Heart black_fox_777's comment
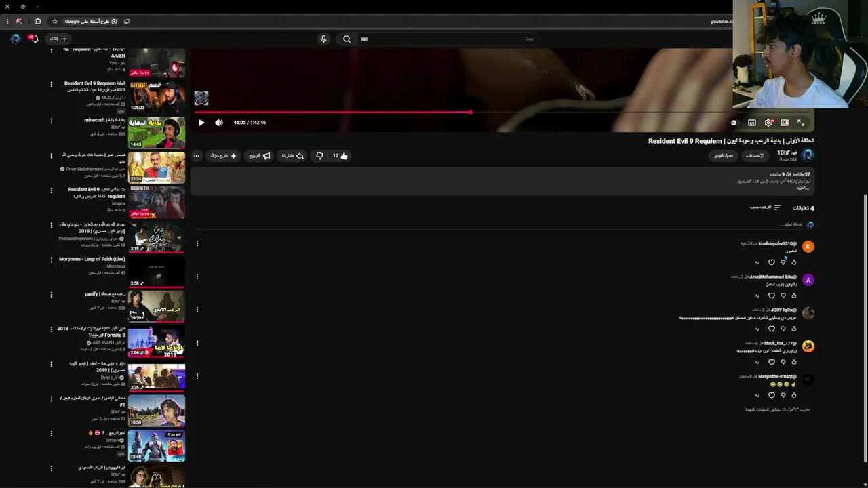Screen dimensions: 868x488 click(x=771, y=362)
